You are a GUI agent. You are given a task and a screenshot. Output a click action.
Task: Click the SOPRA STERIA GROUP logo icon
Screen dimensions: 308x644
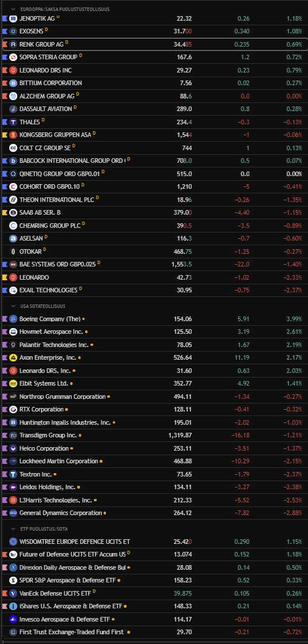click(13, 57)
